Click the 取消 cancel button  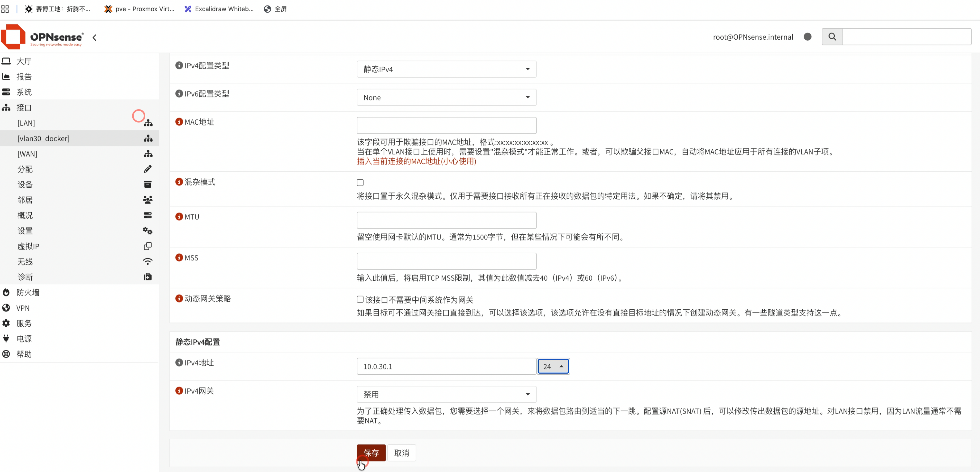coord(401,453)
